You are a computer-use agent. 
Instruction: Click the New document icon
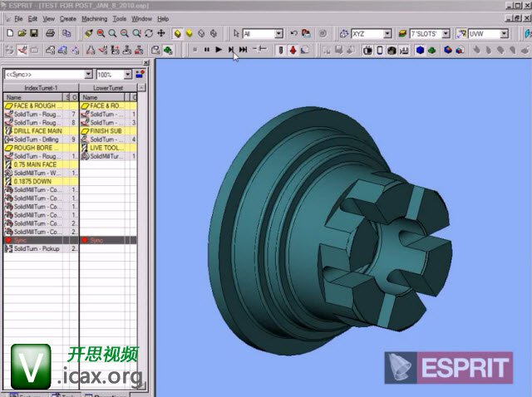(x=7, y=33)
